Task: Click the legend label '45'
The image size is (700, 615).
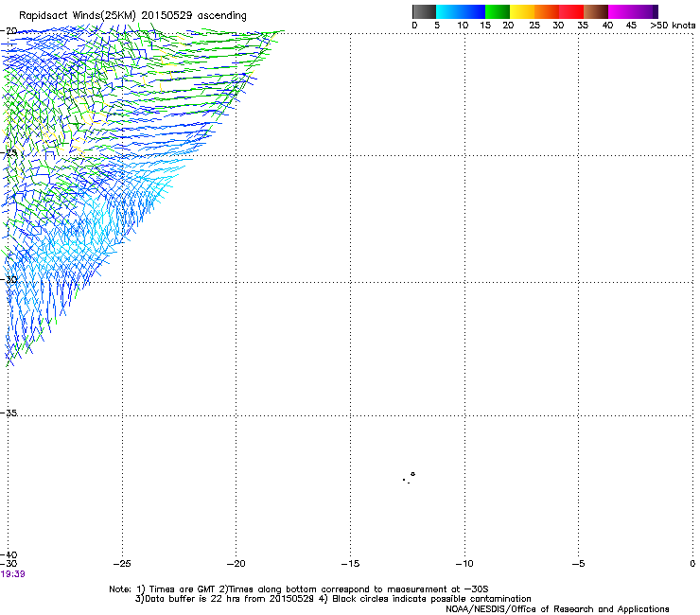Action: tap(631, 26)
